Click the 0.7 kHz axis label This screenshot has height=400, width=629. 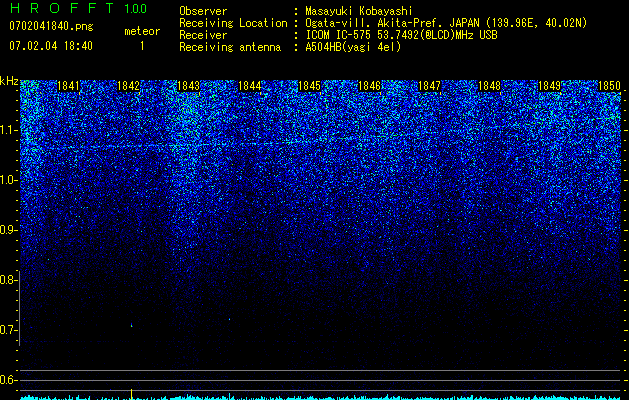[x=8, y=330]
